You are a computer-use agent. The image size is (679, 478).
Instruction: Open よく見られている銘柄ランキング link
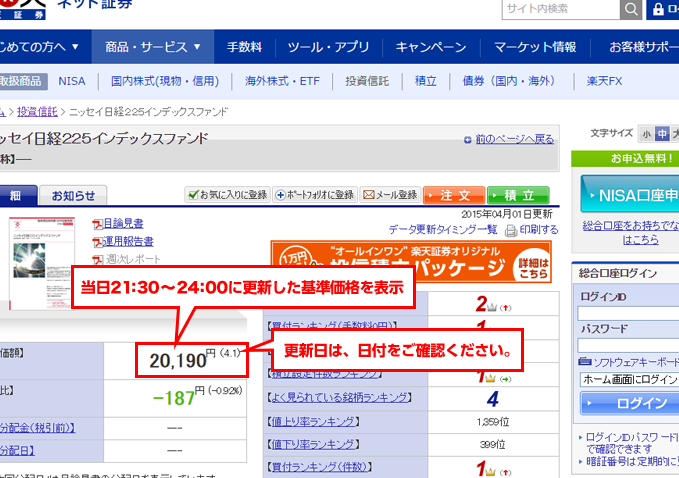339,397
